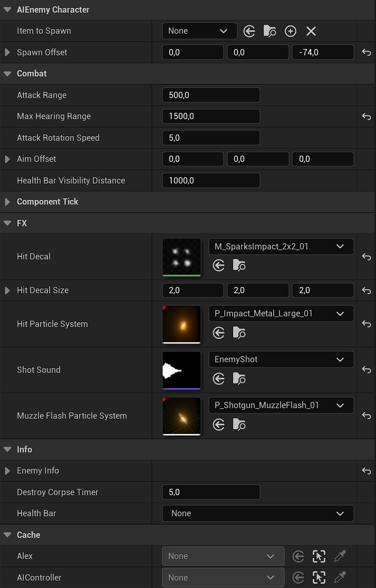Reset Spawn Offset to default
This screenshot has height=588, width=376.
(x=367, y=53)
